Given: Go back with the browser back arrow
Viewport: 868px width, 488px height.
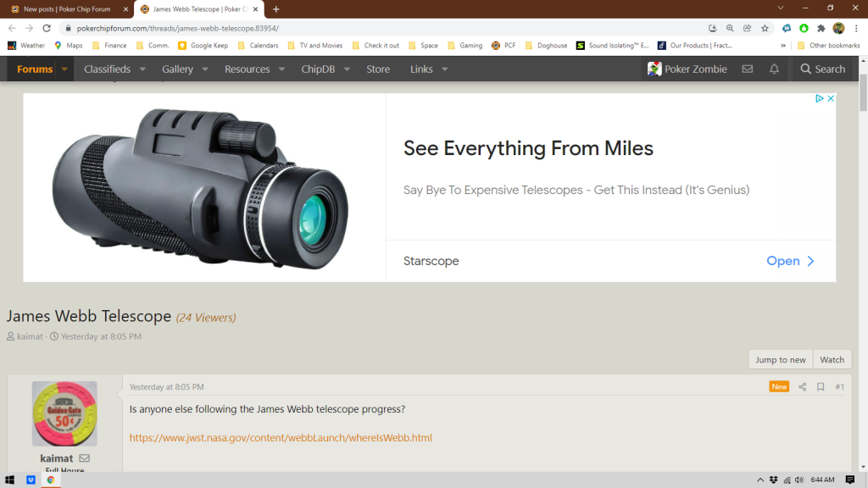Looking at the screenshot, I should point(12,28).
